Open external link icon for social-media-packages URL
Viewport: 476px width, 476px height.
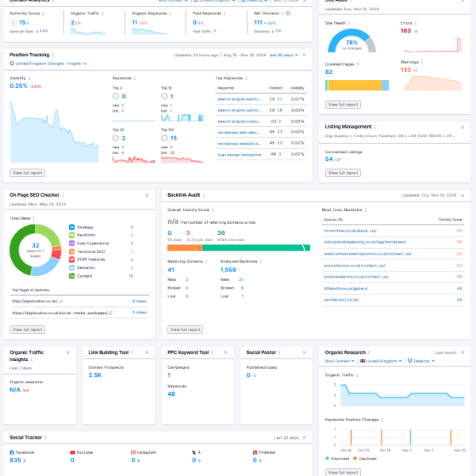(x=110, y=313)
